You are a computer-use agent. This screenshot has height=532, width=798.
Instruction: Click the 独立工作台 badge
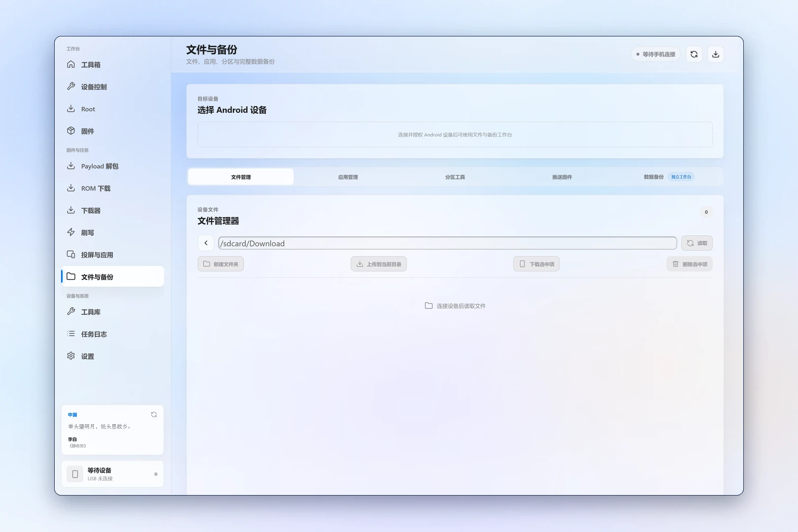(x=681, y=177)
